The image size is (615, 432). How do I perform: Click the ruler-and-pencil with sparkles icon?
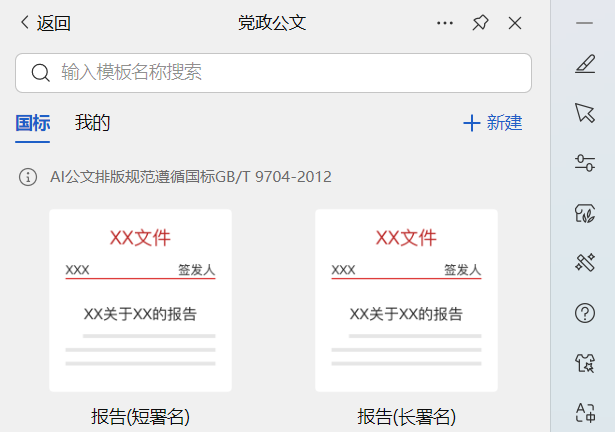[x=585, y=262]
